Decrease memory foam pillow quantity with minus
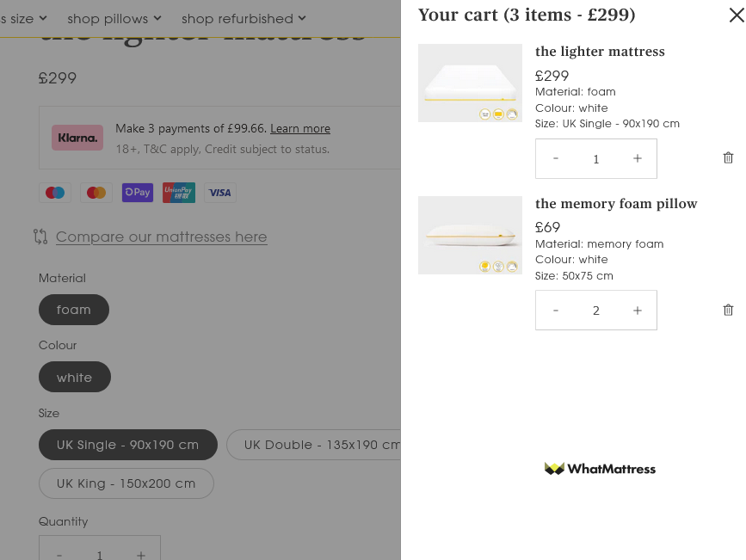 tap(555, 311)
